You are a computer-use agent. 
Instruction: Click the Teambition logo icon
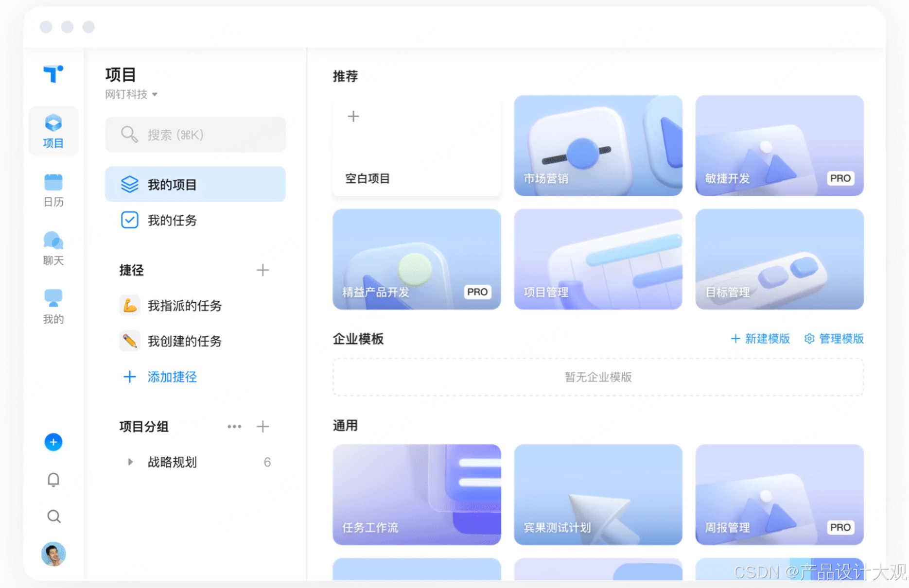[53, 74]
